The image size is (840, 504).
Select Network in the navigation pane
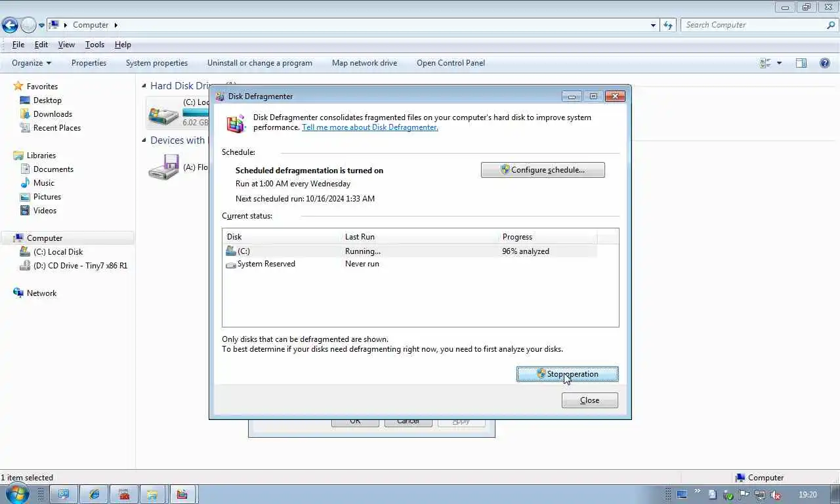(x=41, y=293)
